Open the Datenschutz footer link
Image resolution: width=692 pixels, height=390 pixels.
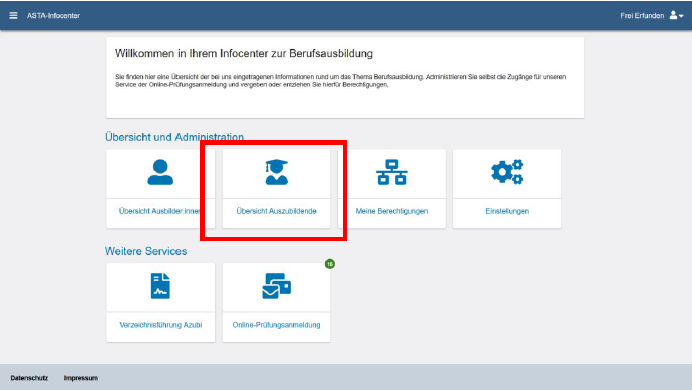(29, 378)
